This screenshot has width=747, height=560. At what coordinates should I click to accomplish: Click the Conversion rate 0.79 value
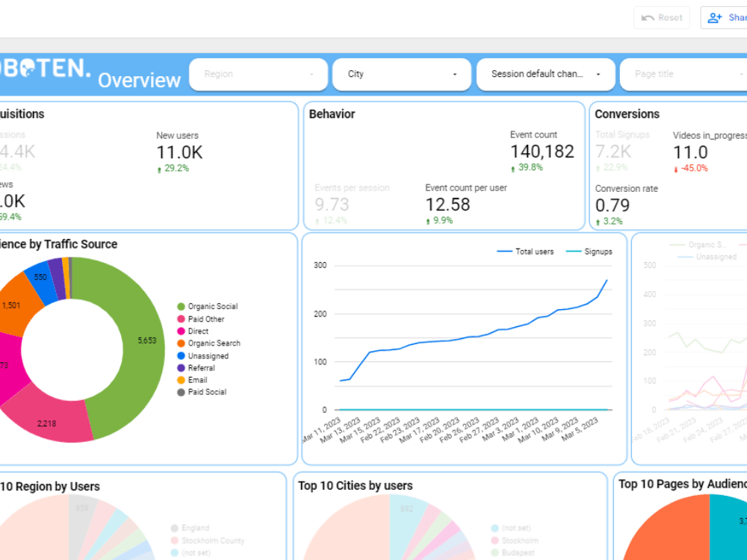click(613, 205)
